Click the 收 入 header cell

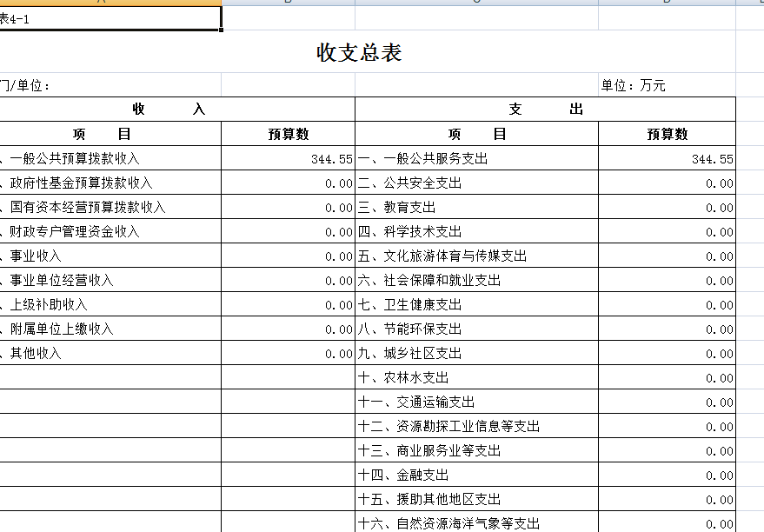176,110
